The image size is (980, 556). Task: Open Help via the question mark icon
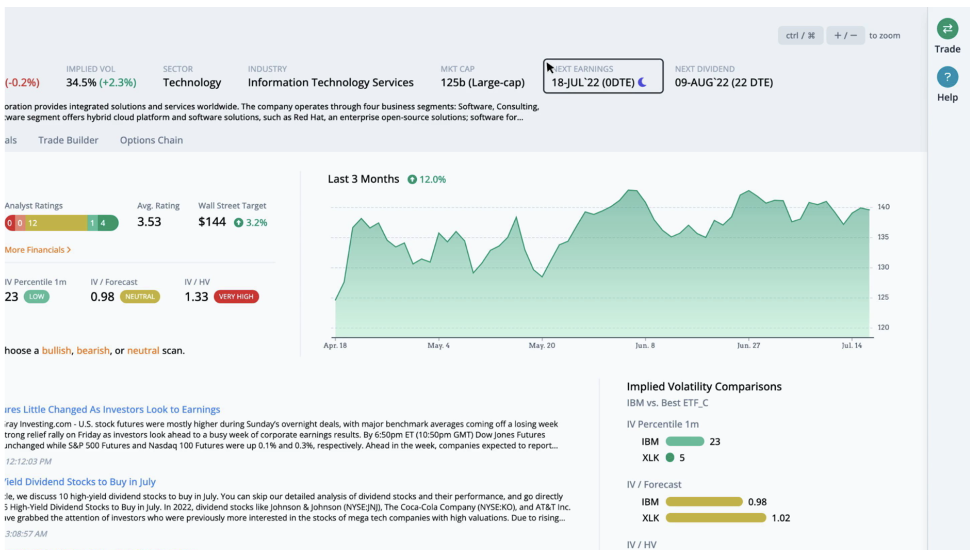(947, 77)
